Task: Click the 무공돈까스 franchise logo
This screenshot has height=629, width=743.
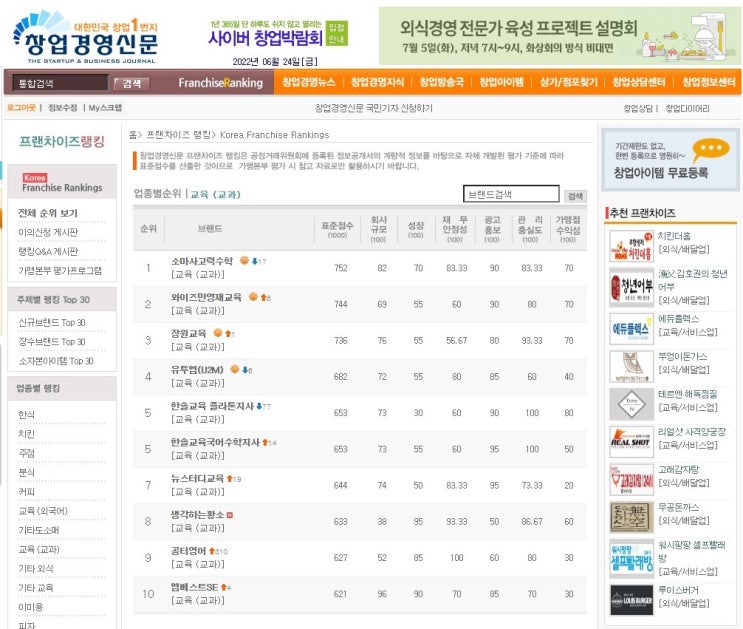Action: point(631,518)
